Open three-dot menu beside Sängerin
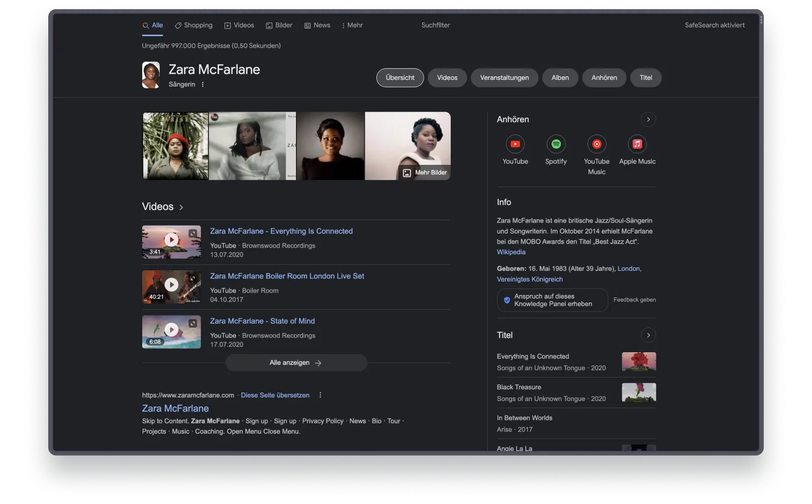The height and width of the screenshot is (504, 812). click(x=202, y=84)
